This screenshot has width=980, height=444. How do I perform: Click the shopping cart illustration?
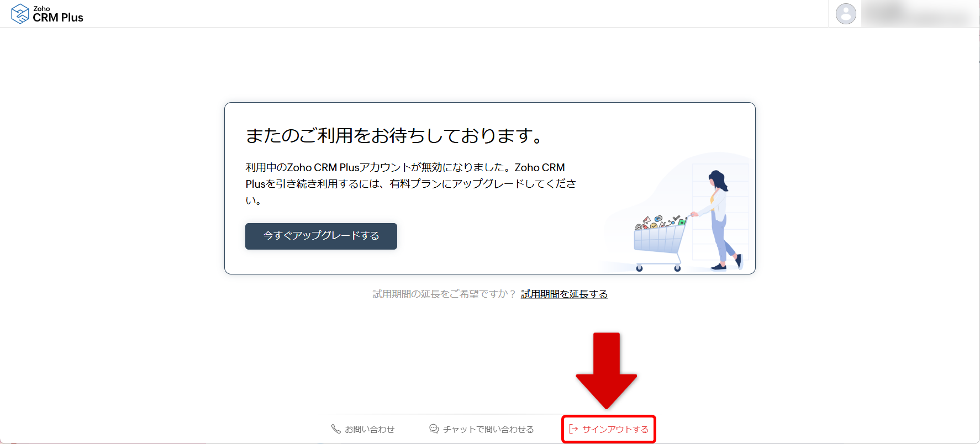(661, 243)
